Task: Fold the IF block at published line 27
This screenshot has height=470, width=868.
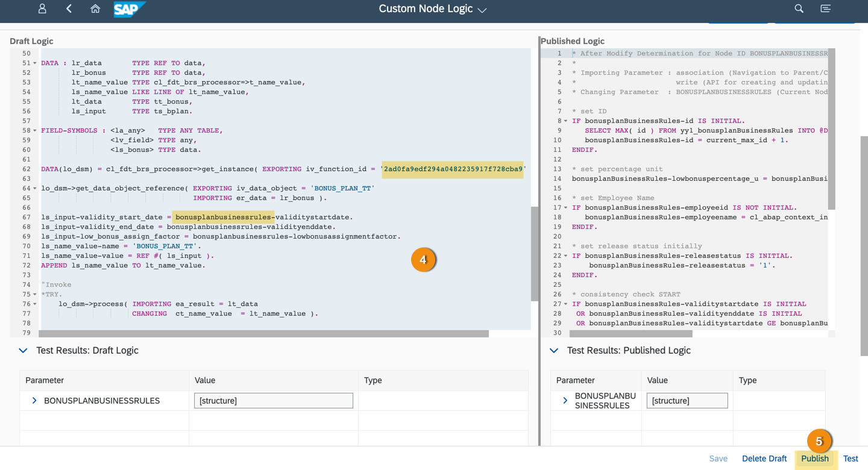Action: coord(565,304)
